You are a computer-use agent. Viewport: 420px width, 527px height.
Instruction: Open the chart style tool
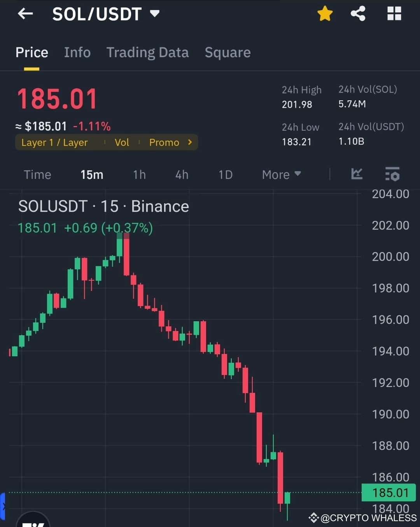pos(357,174)
